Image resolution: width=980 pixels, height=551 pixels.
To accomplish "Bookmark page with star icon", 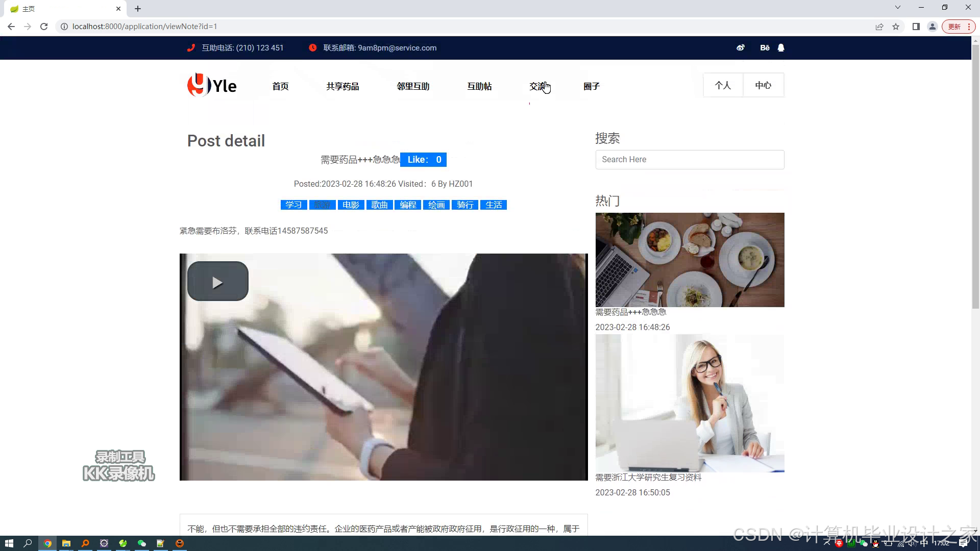I will tap(896, 27).
